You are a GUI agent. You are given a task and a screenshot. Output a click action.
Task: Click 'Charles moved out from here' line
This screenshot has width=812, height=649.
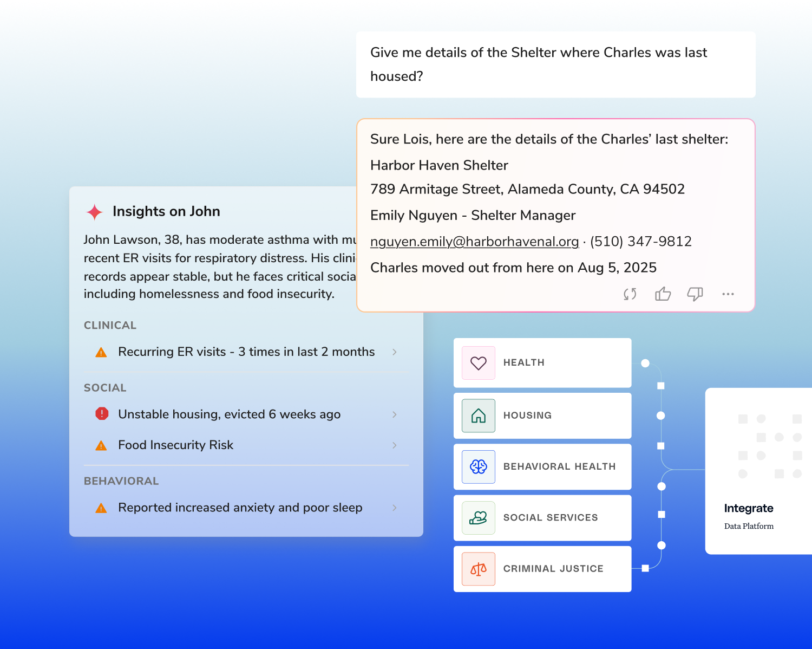coord(513,268)
